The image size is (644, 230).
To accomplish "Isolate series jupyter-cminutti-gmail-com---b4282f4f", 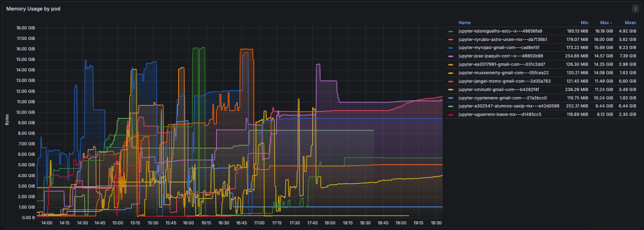I will [499, 89].
